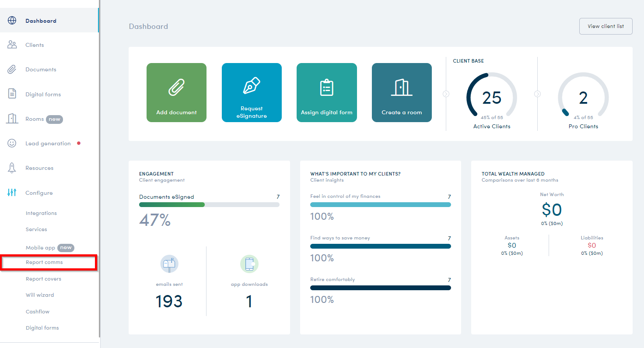Expand arrow left of Active Clients gauge
This screenshot has height=348, width=644.
pyautogui.click(x=446, y=94)
